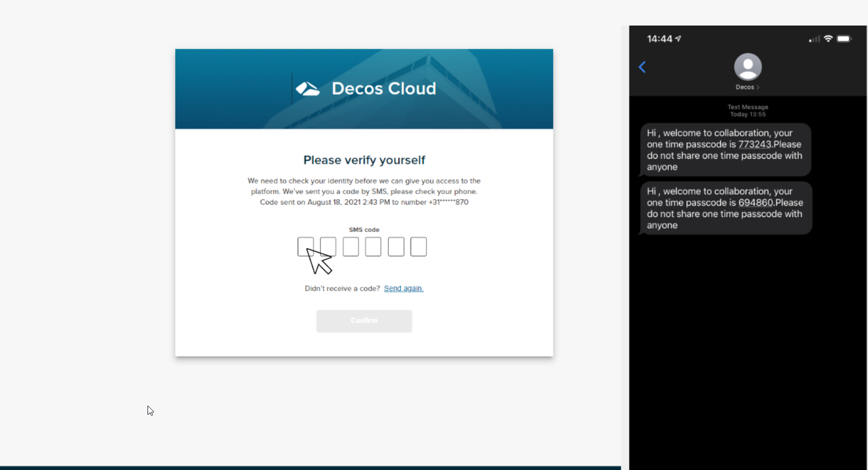This screenshot has height=470, width=868.
Task: Click the Send again link
Action: click(404, 288)
